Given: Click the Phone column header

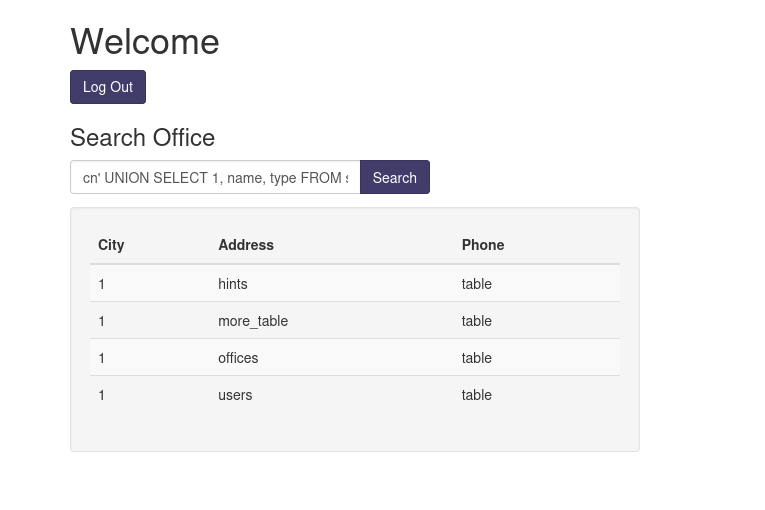Looking at the screenshot, I should click(483, 245).
